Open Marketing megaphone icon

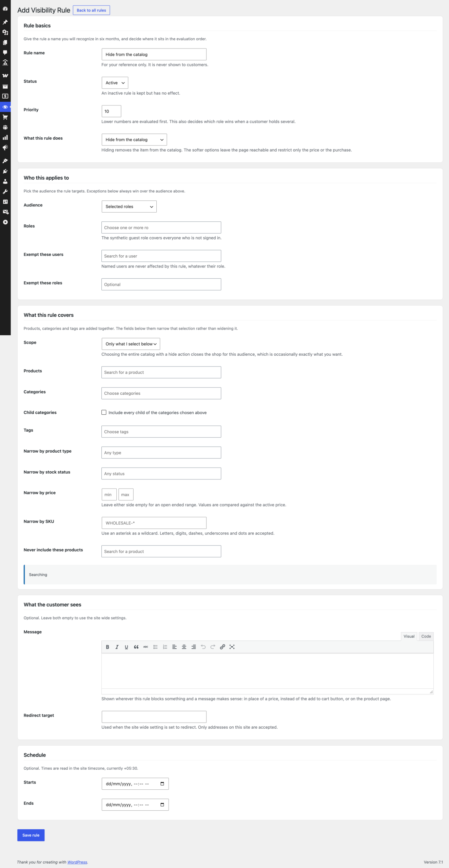[5, 147]
